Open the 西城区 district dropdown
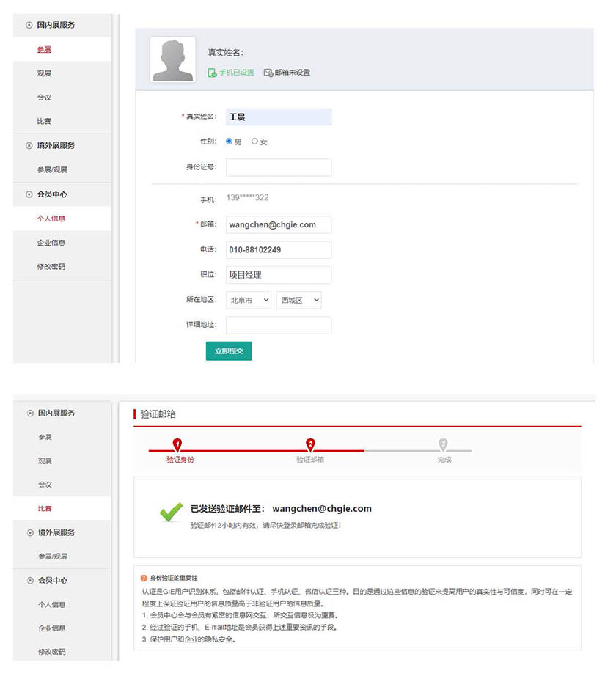616x690 pixels. point(298,300)
